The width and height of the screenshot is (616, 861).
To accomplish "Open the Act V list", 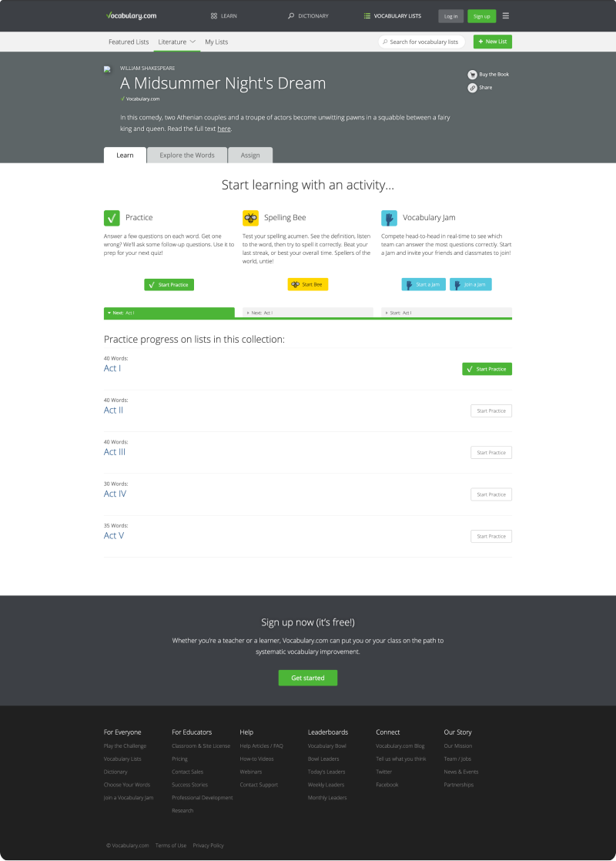I will point(114,535).
